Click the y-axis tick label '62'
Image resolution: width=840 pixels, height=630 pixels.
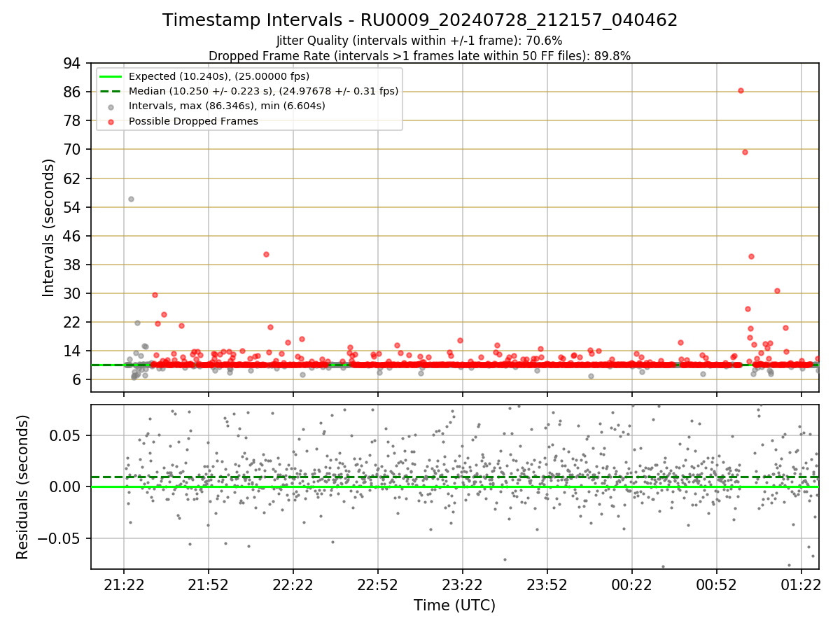click(x=73, y=178)
